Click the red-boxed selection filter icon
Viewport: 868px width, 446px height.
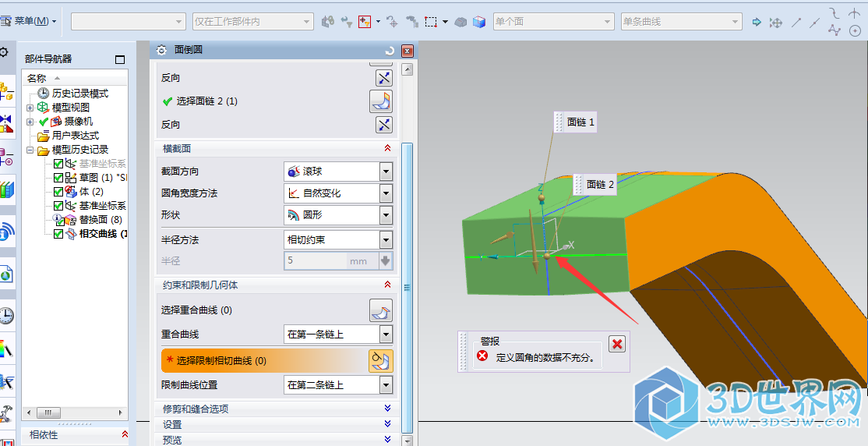[x=364, y=22]
